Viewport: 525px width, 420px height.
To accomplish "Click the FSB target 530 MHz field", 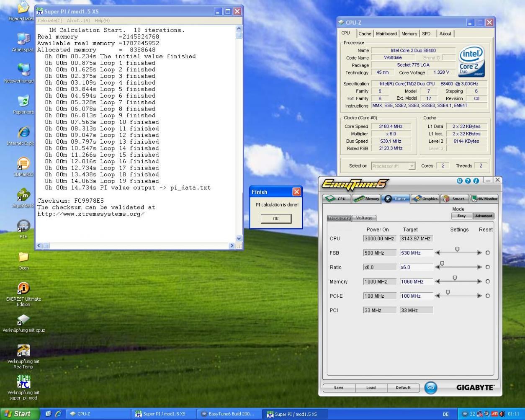I will click(416, 253).
